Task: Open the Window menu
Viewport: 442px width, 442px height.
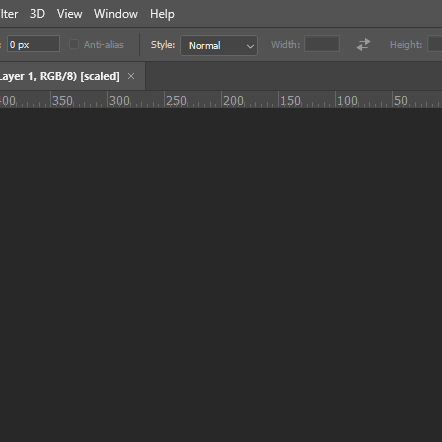Action: (x=116, y=14)
